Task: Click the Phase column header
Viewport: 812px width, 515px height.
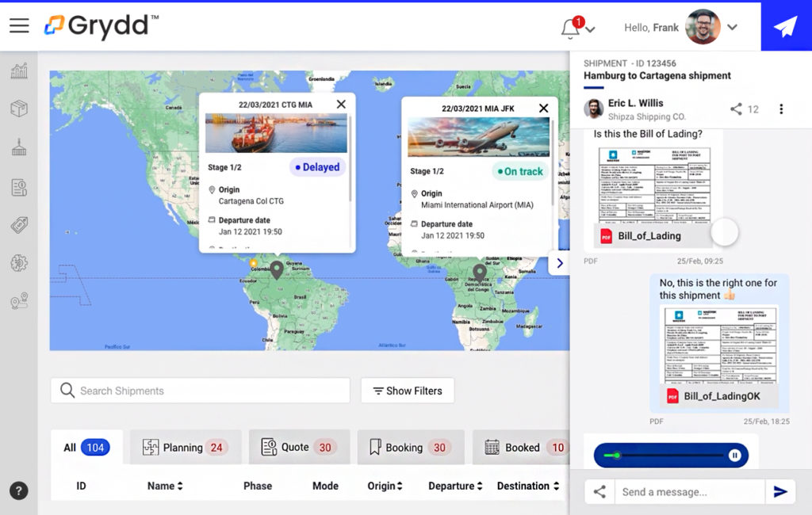Action: 258,486
